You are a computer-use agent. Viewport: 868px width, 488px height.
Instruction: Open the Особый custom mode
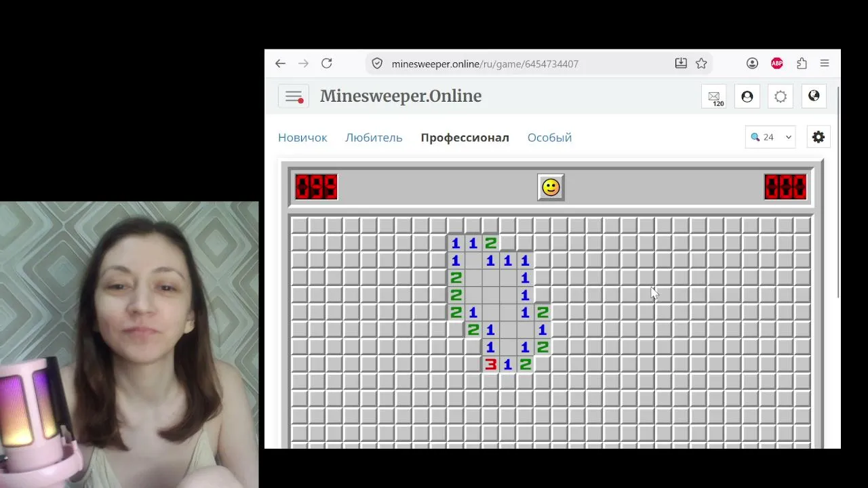(x=549, y=138)
